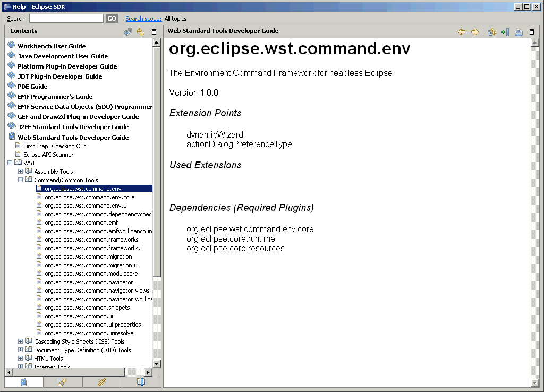Click the Print Topics icon in Contents header

click(127, 32)
